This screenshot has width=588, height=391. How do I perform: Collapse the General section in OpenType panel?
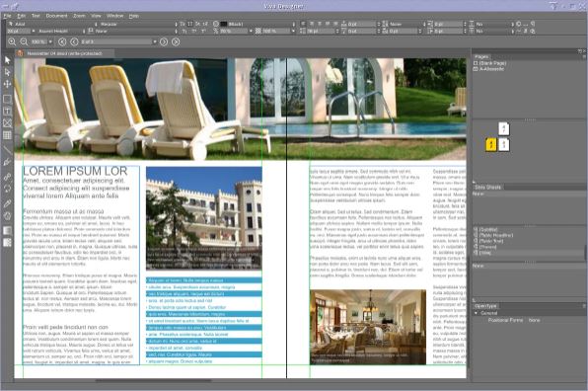[476, 313]
